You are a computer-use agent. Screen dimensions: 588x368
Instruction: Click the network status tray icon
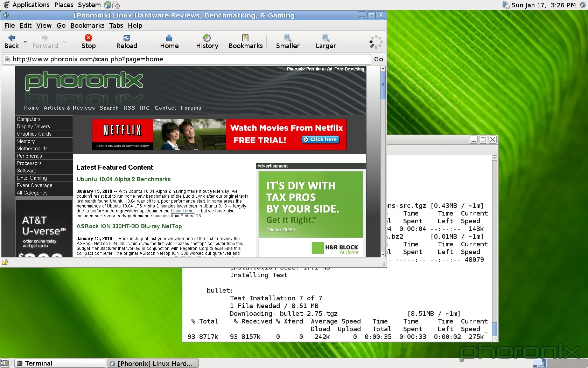(505, 5)
